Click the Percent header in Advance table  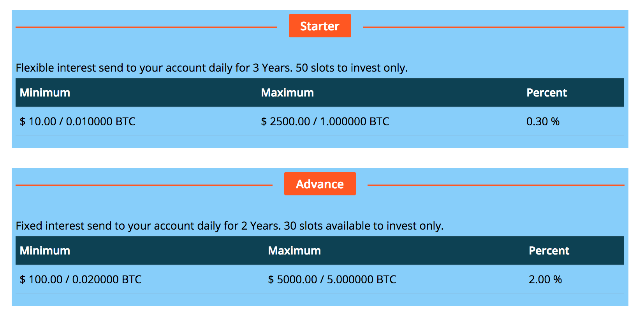pos(549,251)
